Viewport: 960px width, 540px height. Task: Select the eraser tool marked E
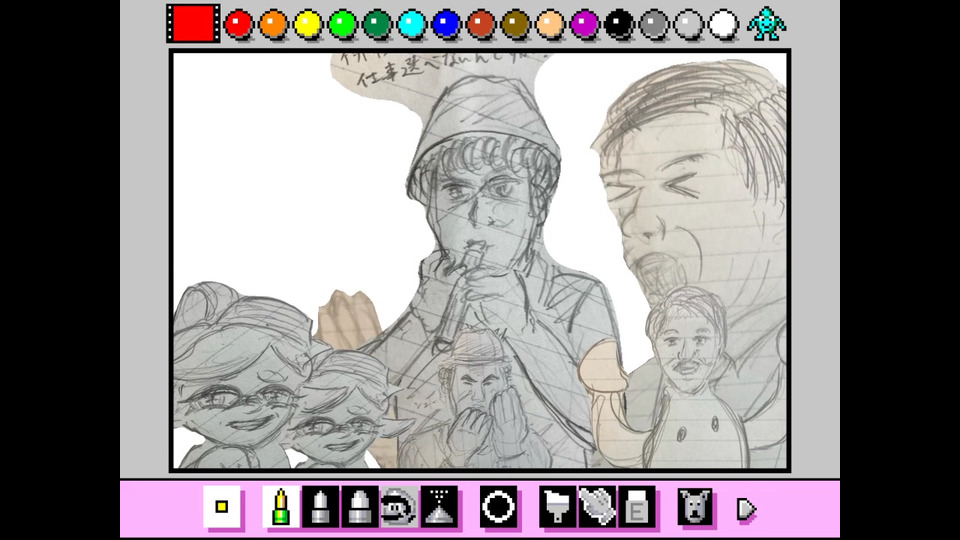tap(637, 507)
